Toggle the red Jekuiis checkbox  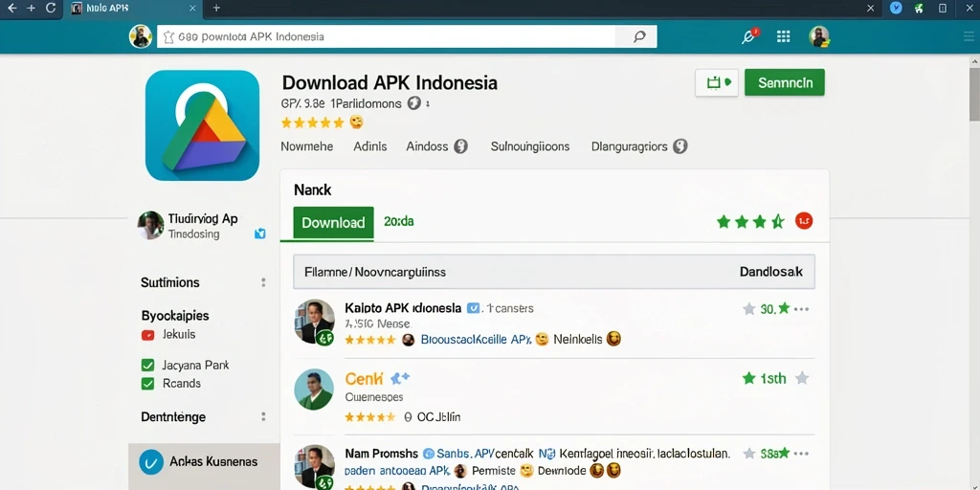[147, 335]
